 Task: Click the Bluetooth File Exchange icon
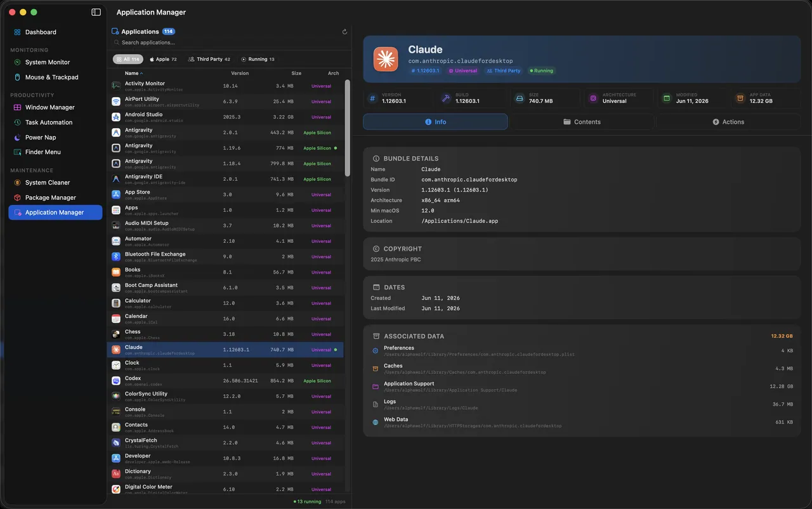[x=116, y=256]
